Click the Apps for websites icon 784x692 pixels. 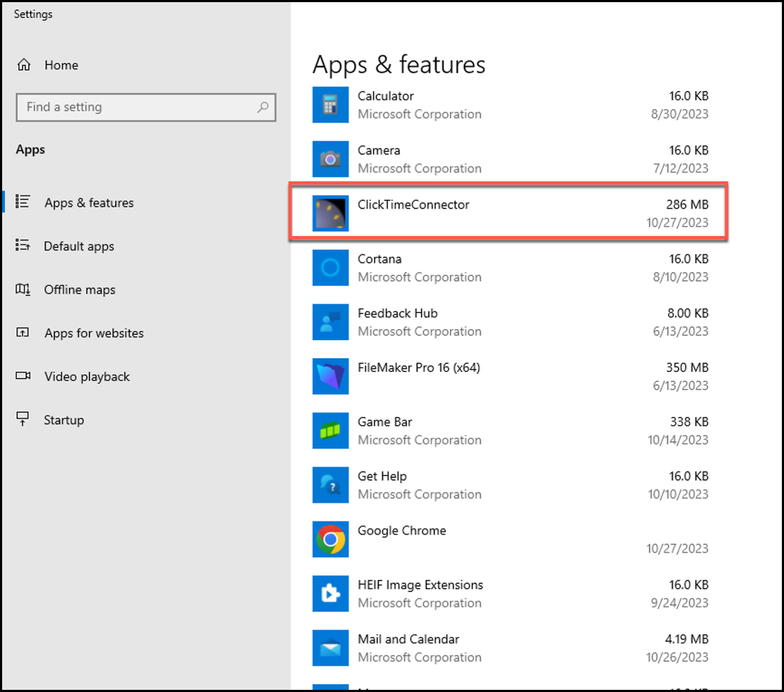pos(23,333)
